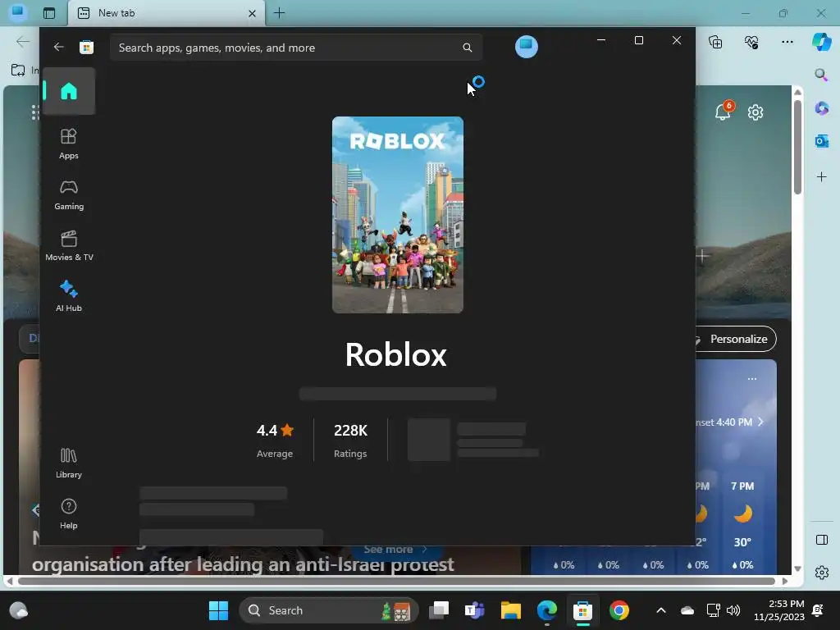Open the taskbar weather widget
Viewport: 840px width, 630px height.
click(18, 610)
